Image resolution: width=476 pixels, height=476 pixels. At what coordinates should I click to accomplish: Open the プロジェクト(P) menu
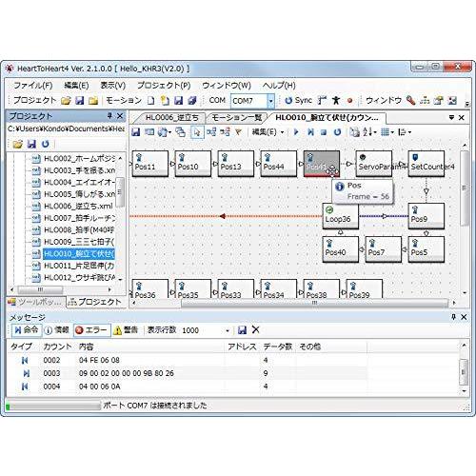[x=164, y=85]
